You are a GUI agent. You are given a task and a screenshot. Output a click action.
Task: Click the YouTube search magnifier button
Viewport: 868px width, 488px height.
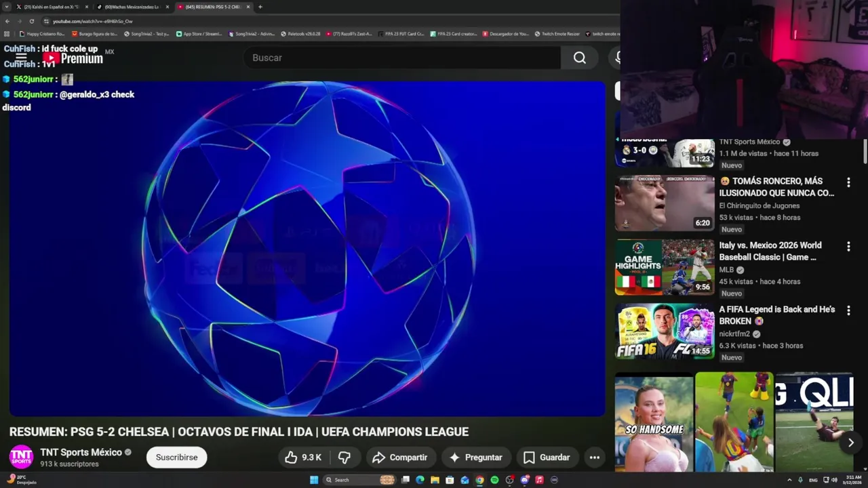pyautogui.click(x=580, y=58)
